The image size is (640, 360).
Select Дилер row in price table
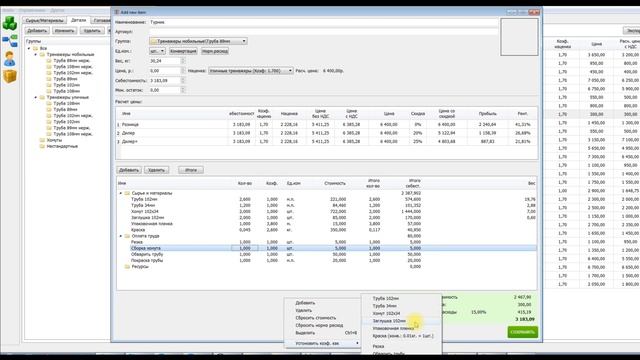327,133
